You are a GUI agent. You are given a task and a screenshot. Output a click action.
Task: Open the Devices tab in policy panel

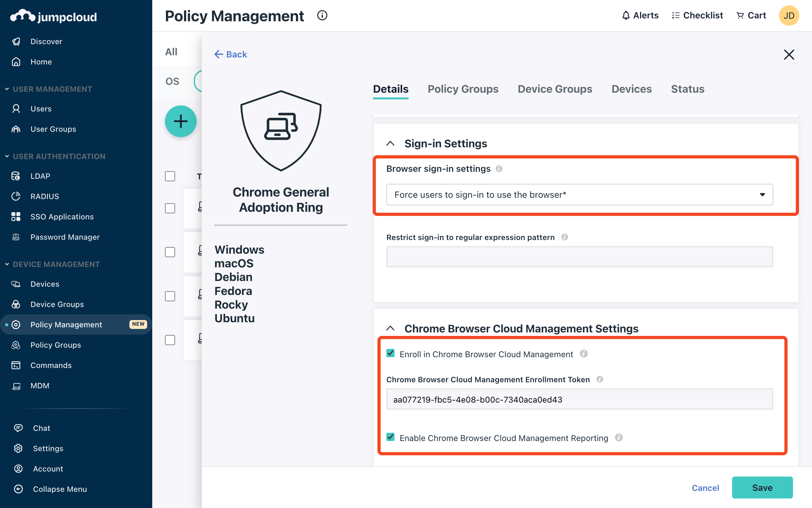tap(632, 89)
